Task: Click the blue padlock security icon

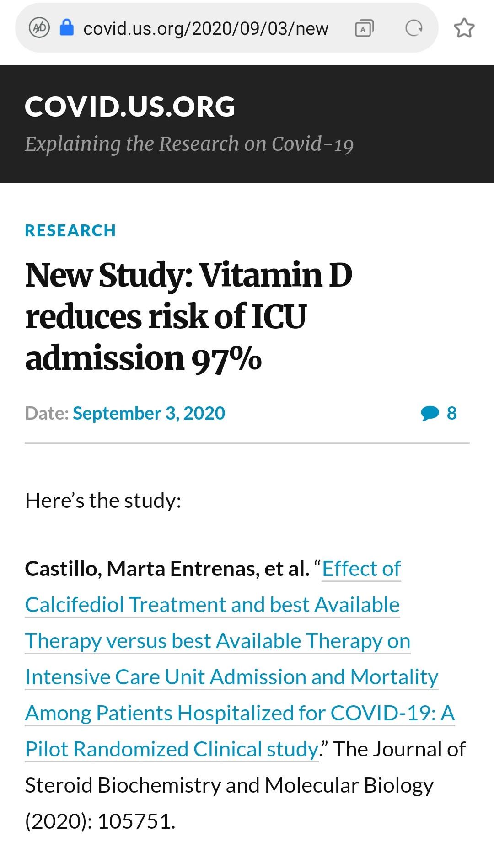Action: coord(67,28)
